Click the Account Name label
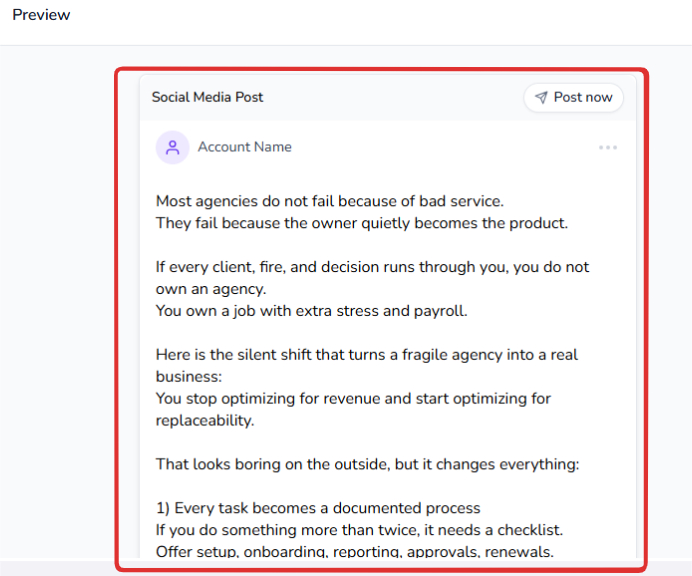This screenshot has width=692, height=576. click(x=244, y=147)
